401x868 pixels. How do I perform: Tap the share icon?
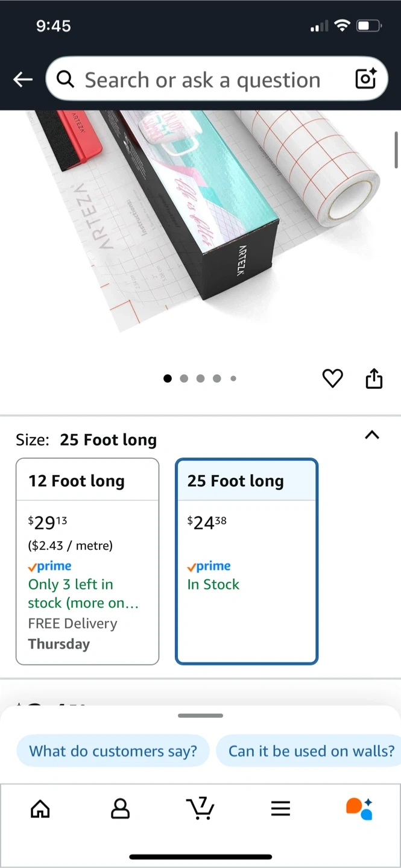click(374, 379)
